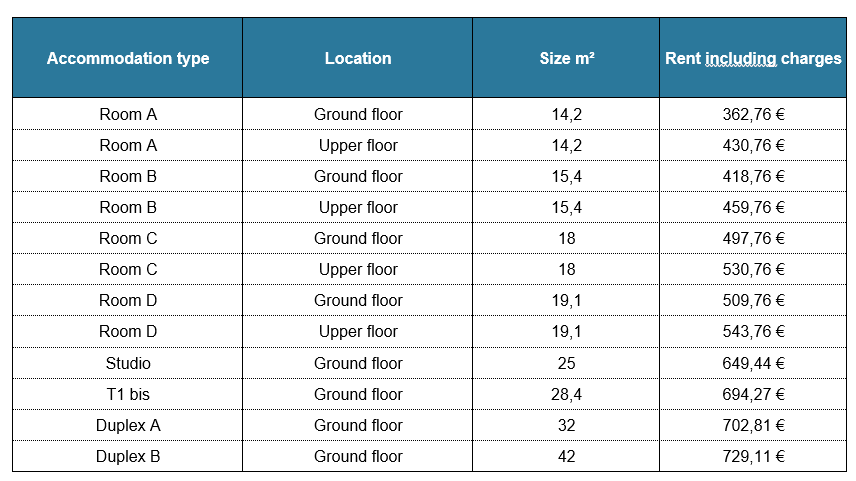856x481 pixels.
Task: Click the size cell showing 25
Action: 566,363
